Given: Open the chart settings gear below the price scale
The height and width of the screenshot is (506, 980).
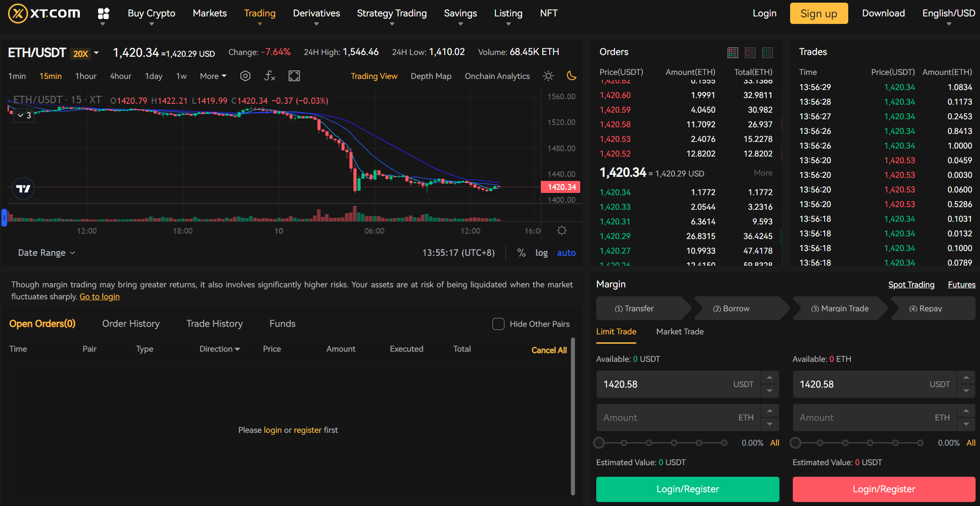Looking at the screenshot, I should (x=562, y=230).
